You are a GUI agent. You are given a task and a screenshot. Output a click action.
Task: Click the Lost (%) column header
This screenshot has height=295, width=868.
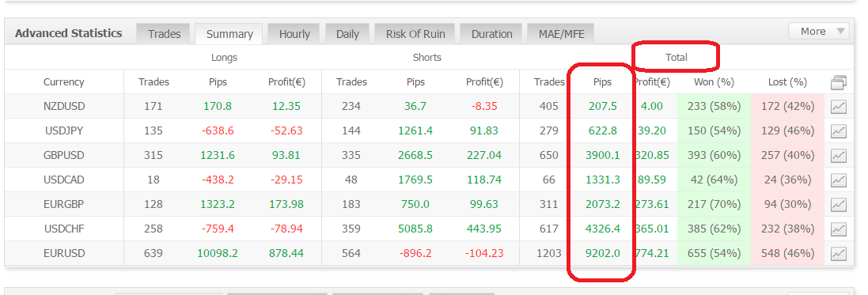pyautogui.click(x=788, y=82)
